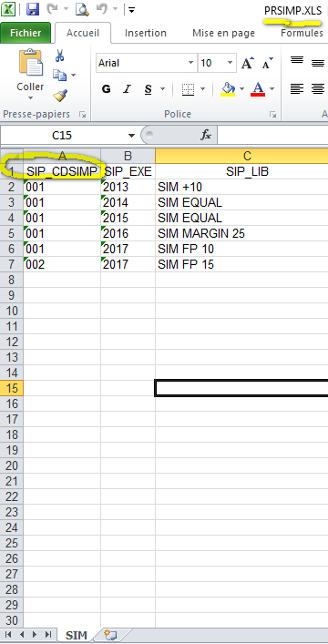The image size is (328, 644).
Task: Toggle underline S formatting
Action: tap(149, 88)
